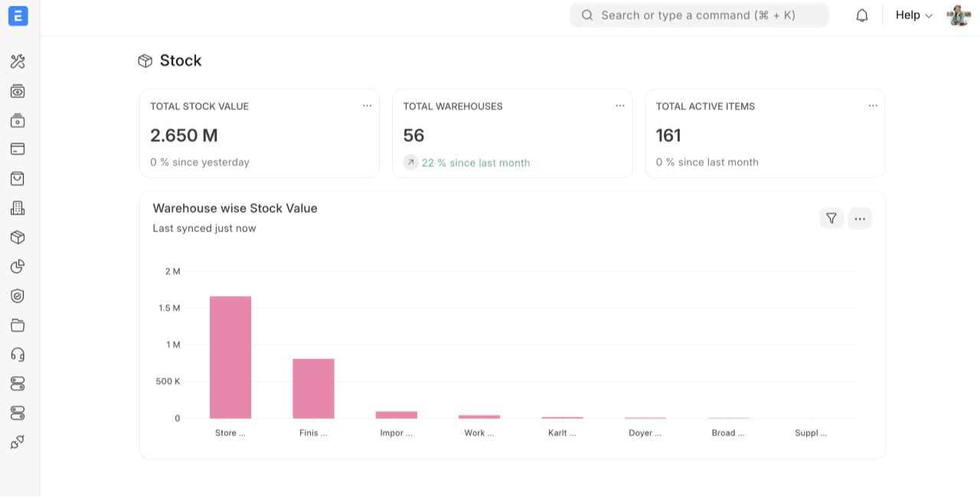Open the chart's three-dot options menu
Viewport: 980px width, 497px height.
pyautogui.click(x=860, y=218)
